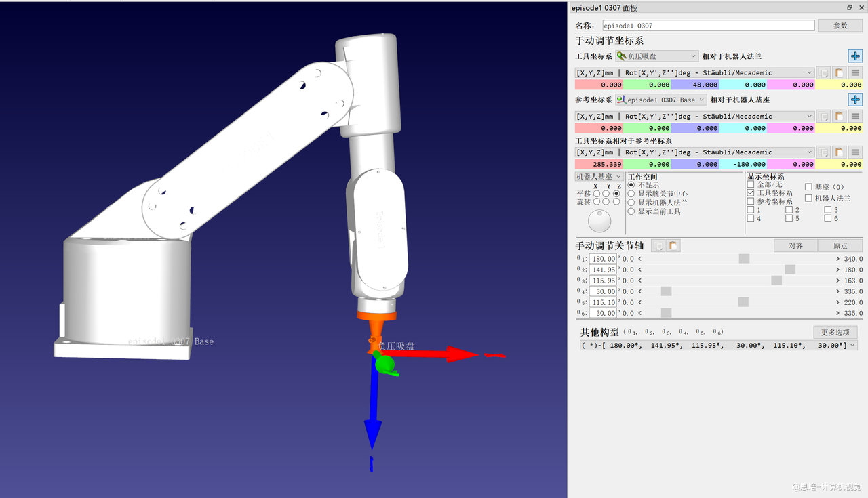This screenshot has height=498, width=868.
Task: Click the round jog dial under 机器人基座
Action: pos(599,221)
